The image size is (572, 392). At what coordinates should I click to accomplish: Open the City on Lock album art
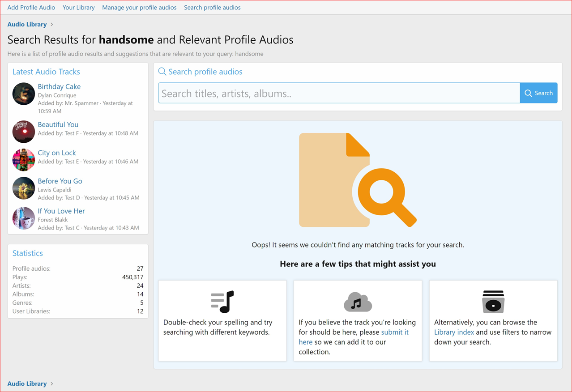[23, 160]
